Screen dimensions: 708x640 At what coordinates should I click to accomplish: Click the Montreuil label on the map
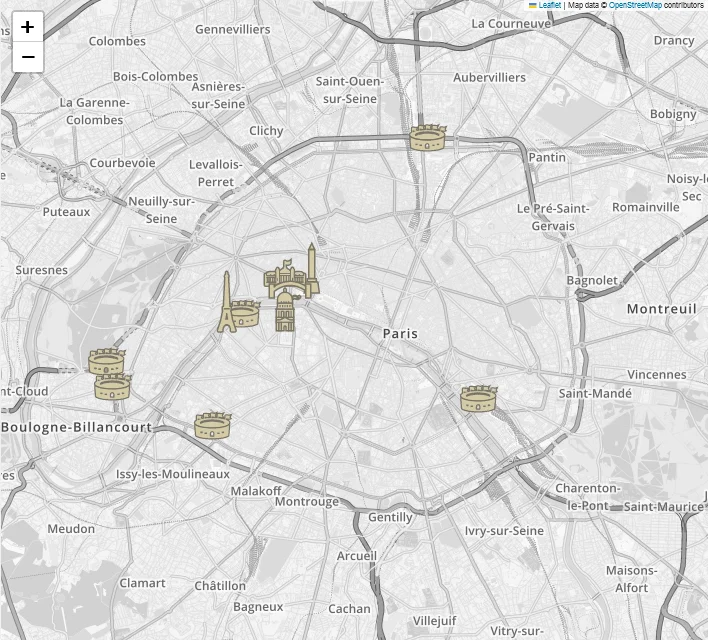click(661, 309)
